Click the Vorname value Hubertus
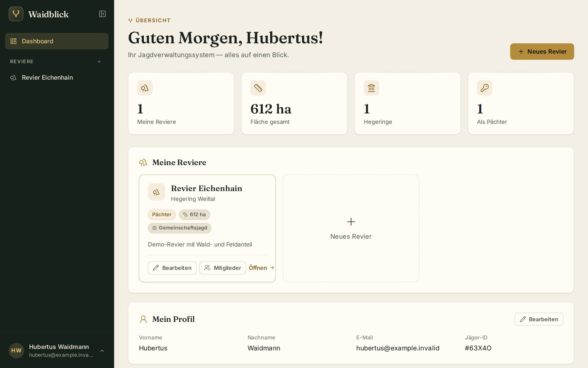The height and width of the screenshot is (368, 588). coord(153,348)
